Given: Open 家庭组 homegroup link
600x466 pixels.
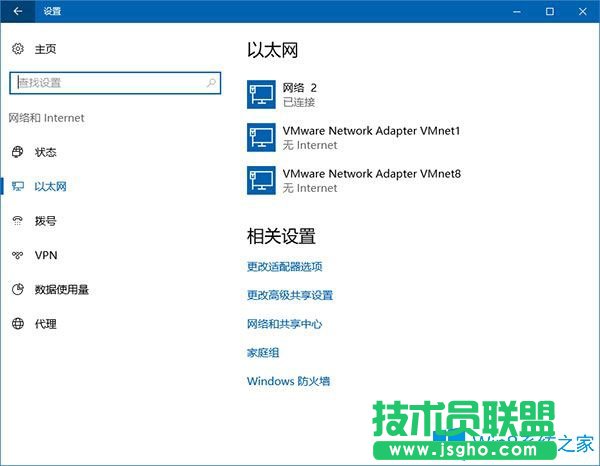Looking at the screenshot, I should click(263, 352).
